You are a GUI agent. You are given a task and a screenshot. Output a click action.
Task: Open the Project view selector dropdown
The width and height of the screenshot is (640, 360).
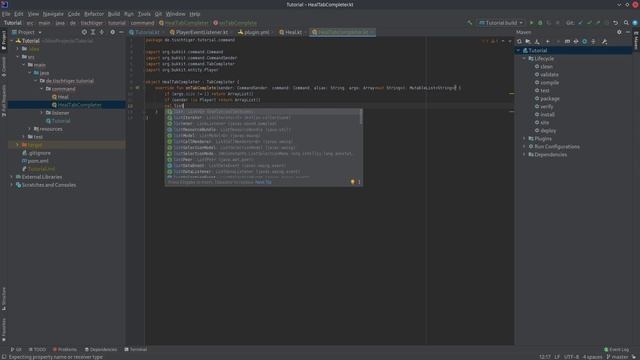pos(27,32)
